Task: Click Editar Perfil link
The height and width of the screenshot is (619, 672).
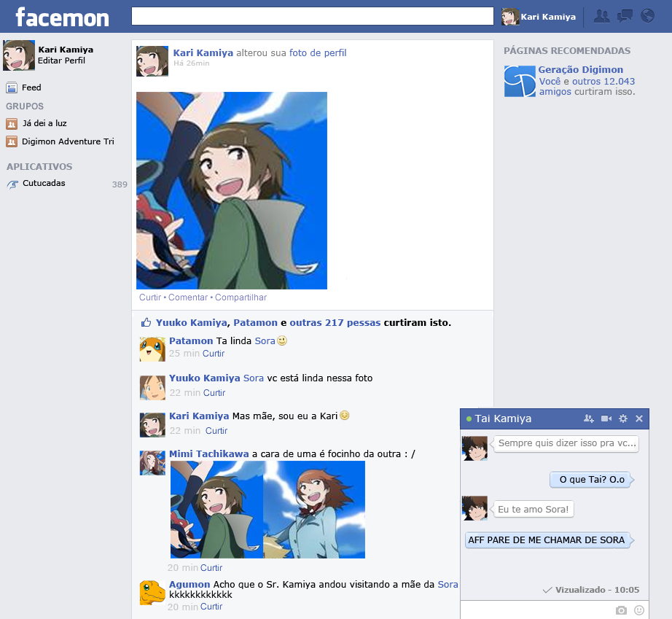Action: (x=61, y=61)
